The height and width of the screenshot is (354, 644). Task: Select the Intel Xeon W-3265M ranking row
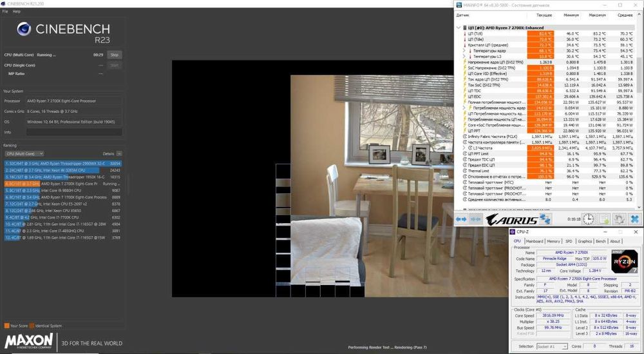tap(63, 170)
